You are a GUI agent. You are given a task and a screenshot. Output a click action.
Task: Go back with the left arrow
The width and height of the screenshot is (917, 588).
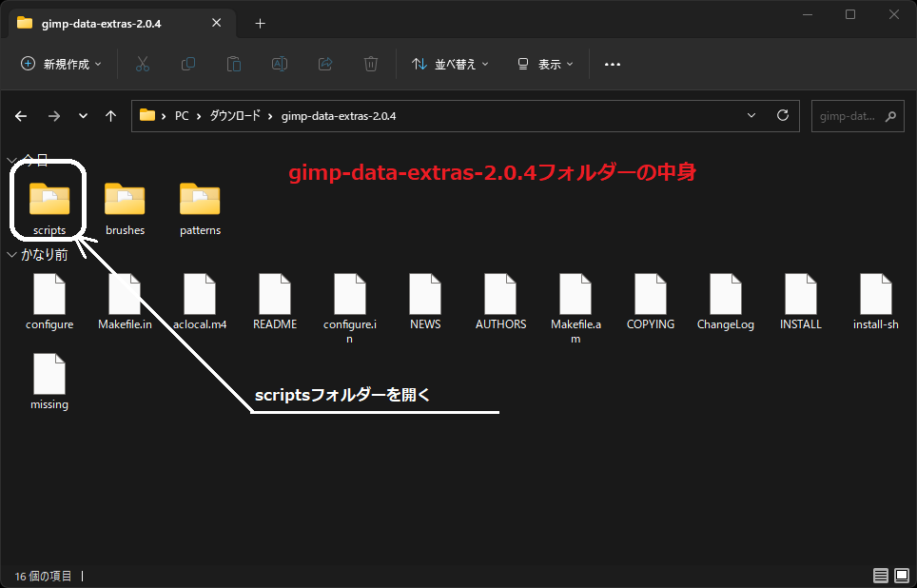click(21, 116)
